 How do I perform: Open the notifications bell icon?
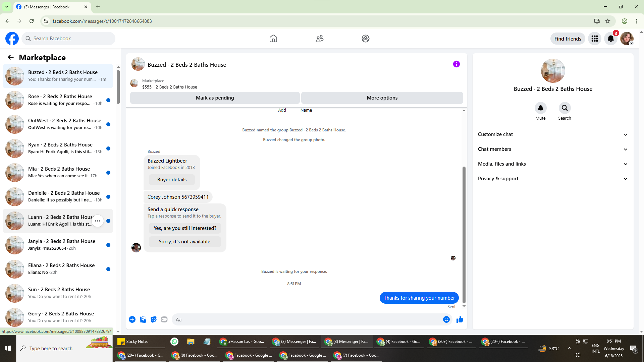pos(611,39)
